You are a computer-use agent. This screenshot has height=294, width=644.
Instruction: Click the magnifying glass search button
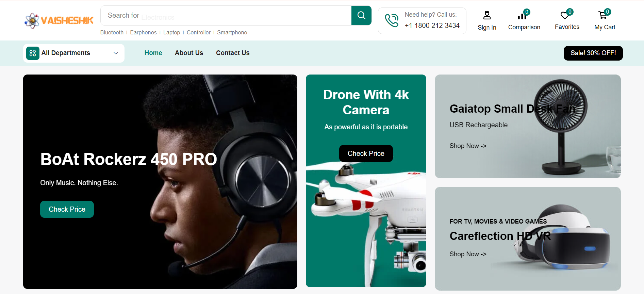pos(361,15)
